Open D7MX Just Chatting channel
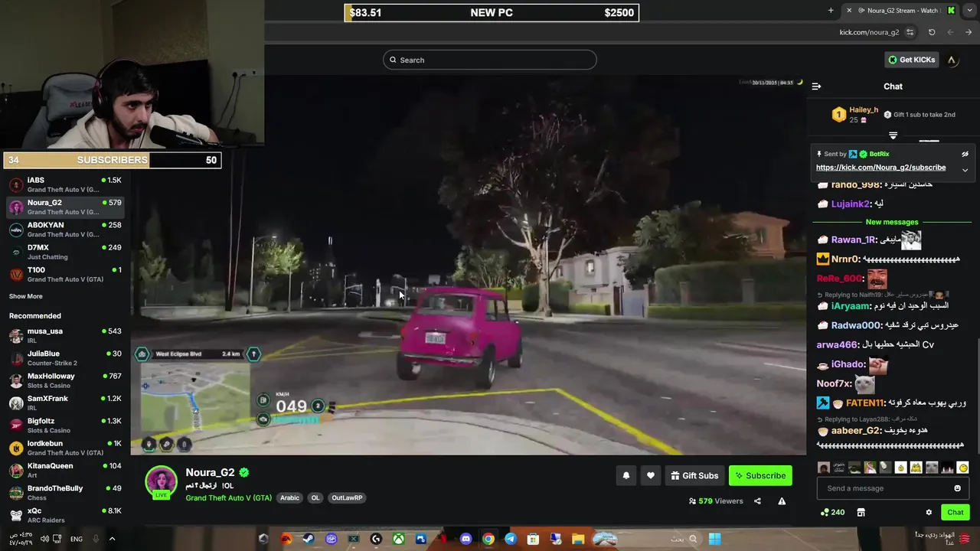 tap(65, 252)
